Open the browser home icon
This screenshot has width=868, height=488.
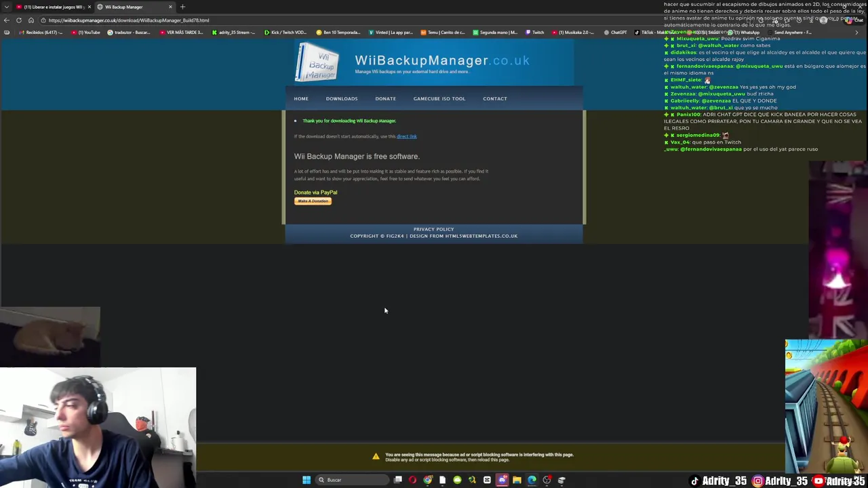pyautogui.click(x=31, y=20)
